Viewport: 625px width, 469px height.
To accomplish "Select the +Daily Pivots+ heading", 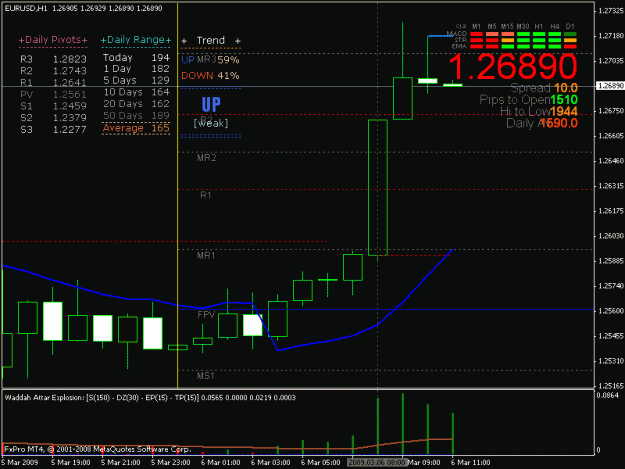I will (x=53, y=40).
